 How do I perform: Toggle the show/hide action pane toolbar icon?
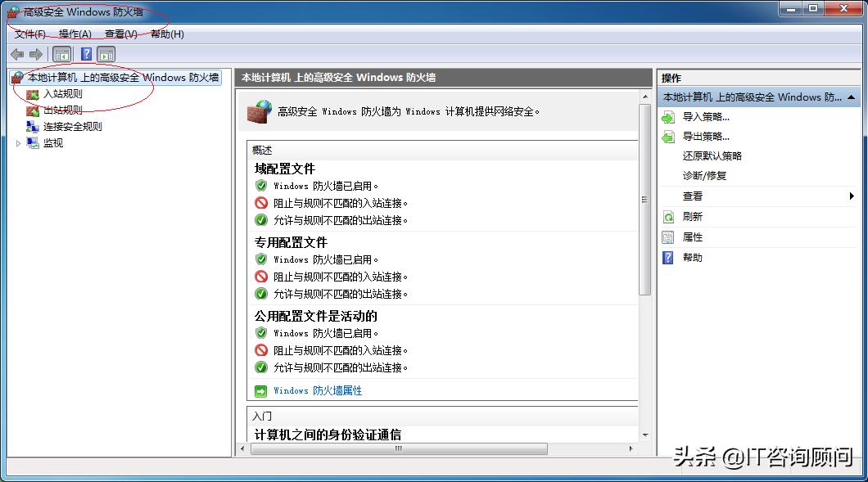click(106, 54)
